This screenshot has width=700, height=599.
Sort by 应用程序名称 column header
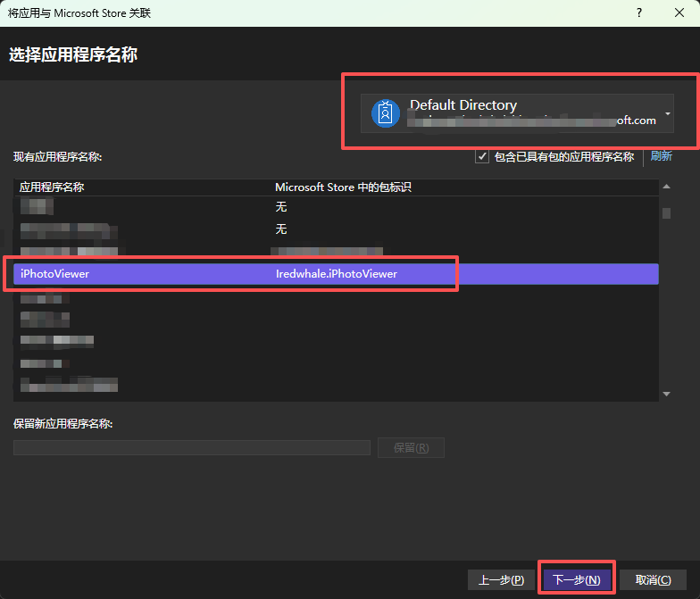(x=52, y=187)
